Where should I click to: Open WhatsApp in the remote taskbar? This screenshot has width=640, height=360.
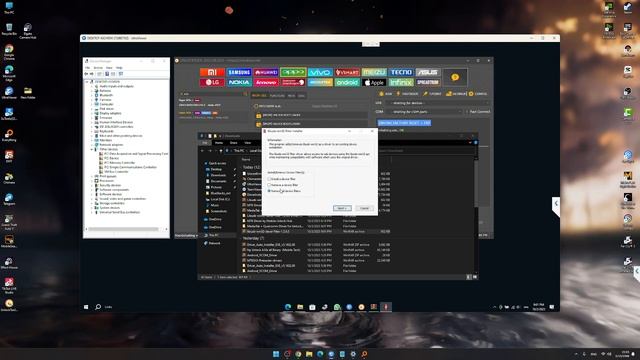[x=337, y=307]
